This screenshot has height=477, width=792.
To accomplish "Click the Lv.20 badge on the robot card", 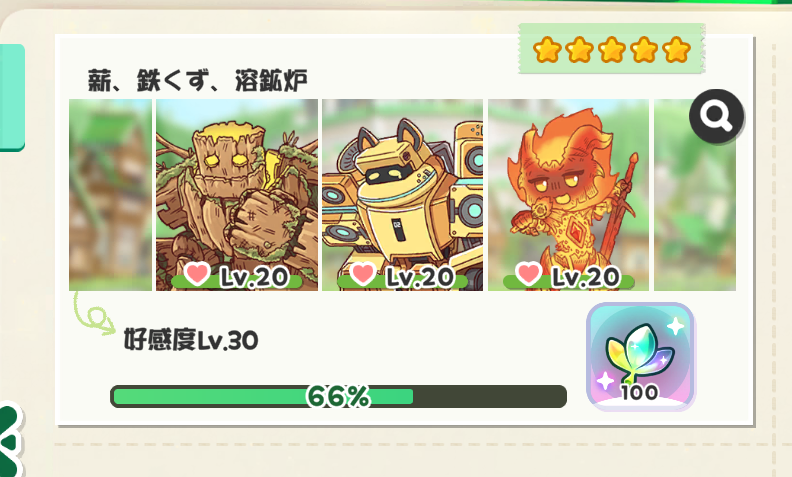I will 420,277.
